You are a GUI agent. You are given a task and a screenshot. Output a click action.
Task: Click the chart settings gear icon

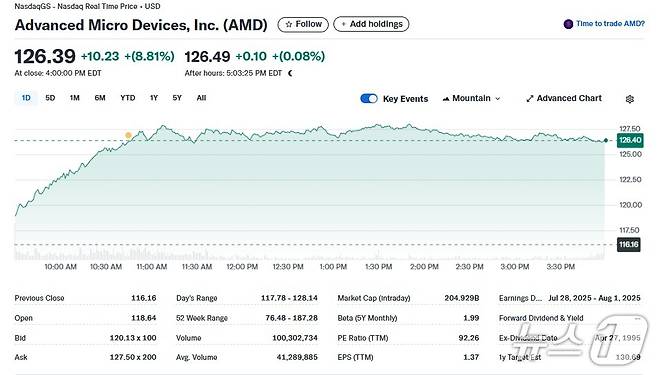pos(629,99)
